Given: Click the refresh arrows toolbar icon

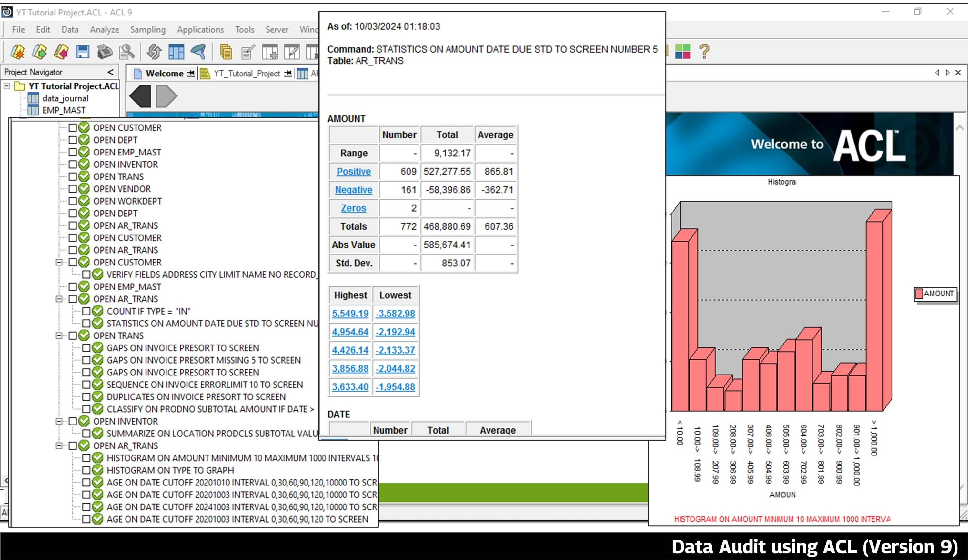Looking at the screenshot, I should [x=154, y=52].
